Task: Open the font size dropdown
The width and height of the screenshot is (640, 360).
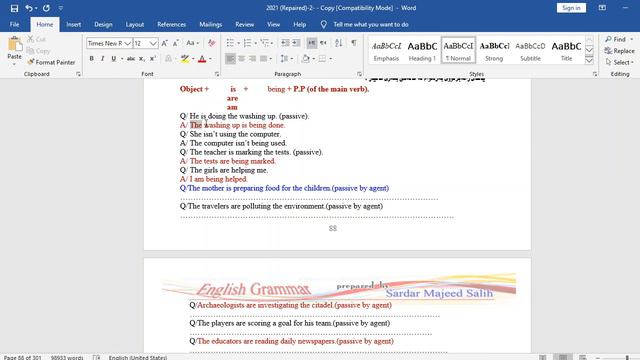Action: pos(153,43)
